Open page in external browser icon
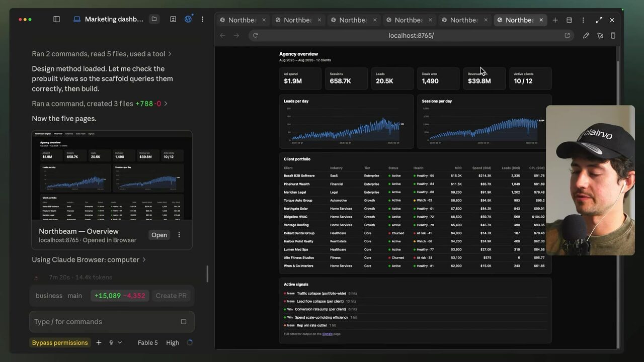Viewport: 644px width, 362px height. coord(567,35)
